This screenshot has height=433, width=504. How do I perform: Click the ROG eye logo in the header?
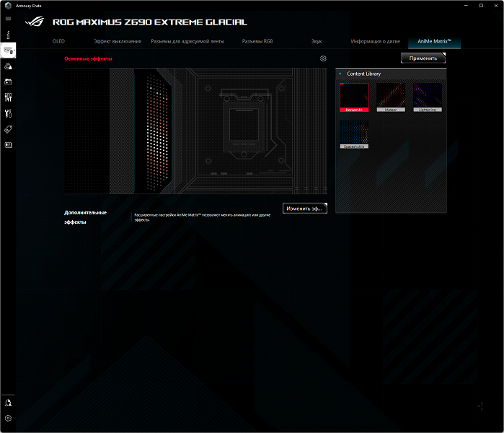[x=35, y=22]
